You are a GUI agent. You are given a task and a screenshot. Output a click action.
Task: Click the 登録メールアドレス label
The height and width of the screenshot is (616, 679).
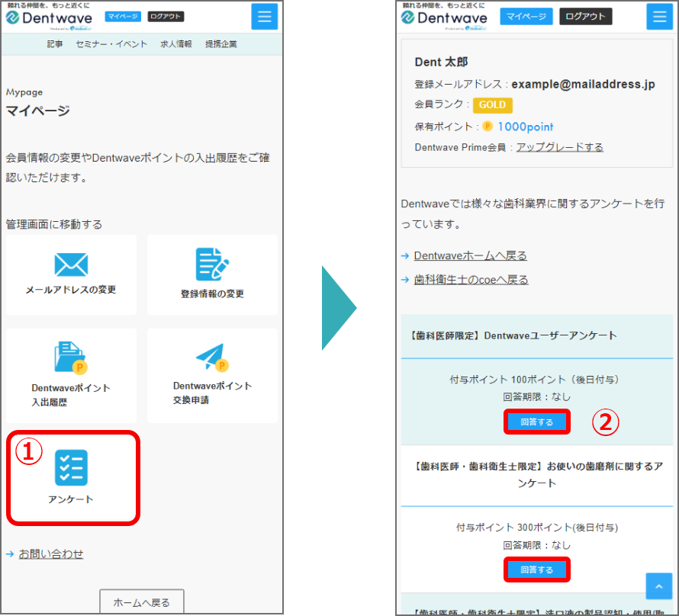(459, 85)
